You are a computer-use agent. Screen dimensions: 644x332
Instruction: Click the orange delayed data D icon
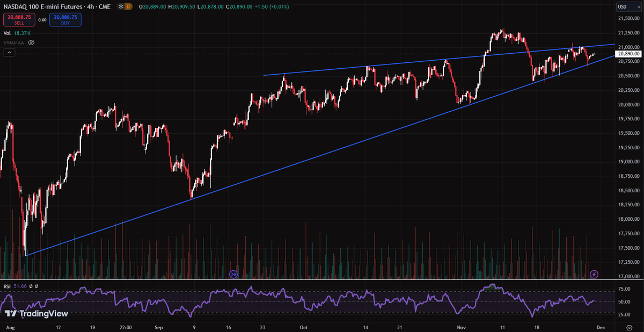(x=128, y=6)
